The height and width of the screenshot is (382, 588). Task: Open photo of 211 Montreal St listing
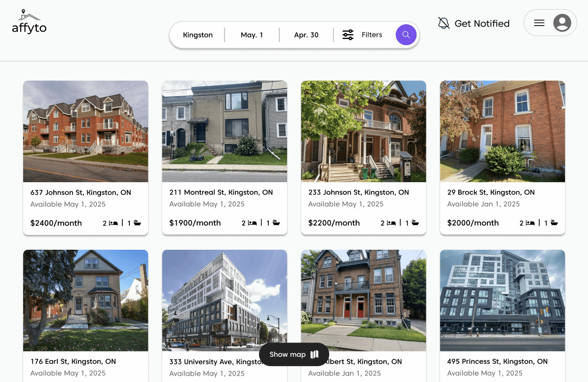point(224,131)
